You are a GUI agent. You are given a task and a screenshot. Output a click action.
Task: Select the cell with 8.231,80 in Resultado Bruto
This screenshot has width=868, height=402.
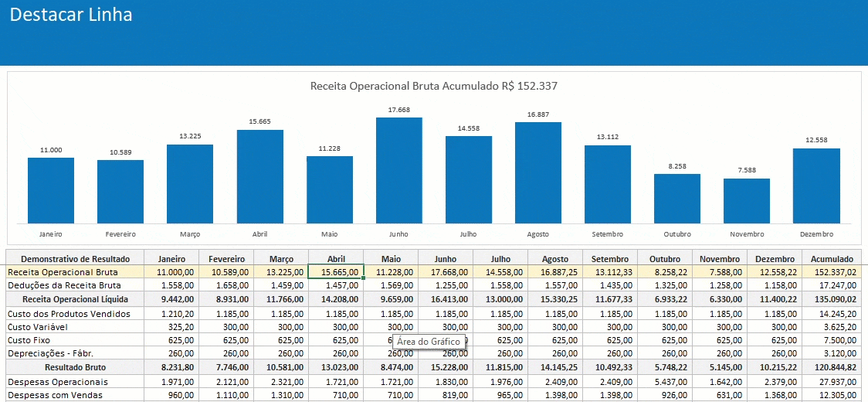[171, 367]
